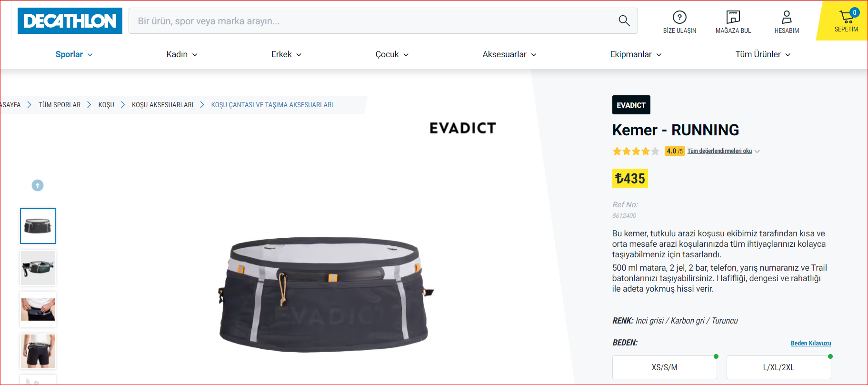Open the Ekipmanlar menu
Screen dimensions: 868x385
pyautogui.click(x=636, y=54)
